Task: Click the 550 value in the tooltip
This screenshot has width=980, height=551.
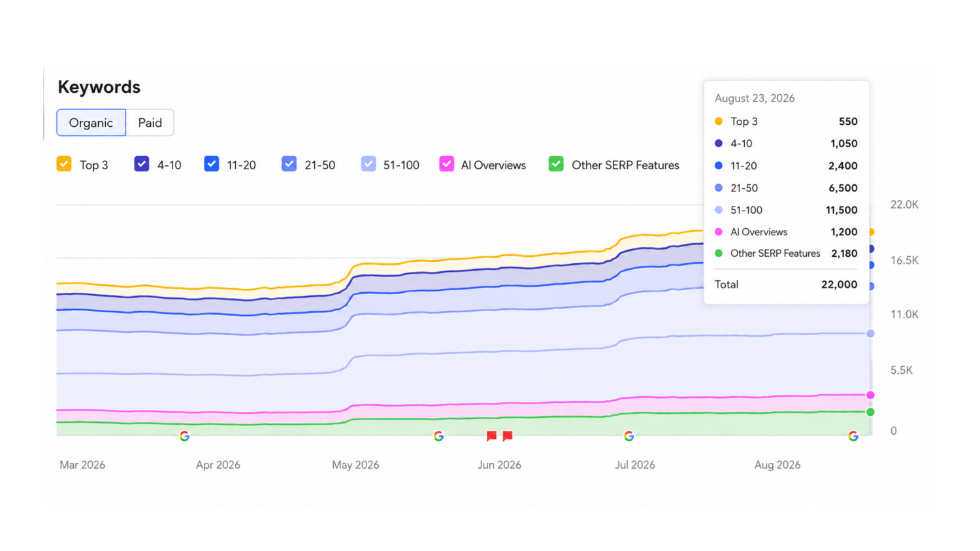Action: 848,122
